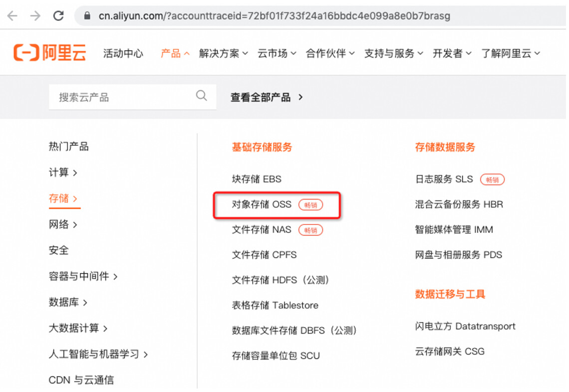Click the 畅销 badge next to 对象存储 OSS
Image resolution: width=569 pixels, height=392 pixels.
(x=310, y=205)
